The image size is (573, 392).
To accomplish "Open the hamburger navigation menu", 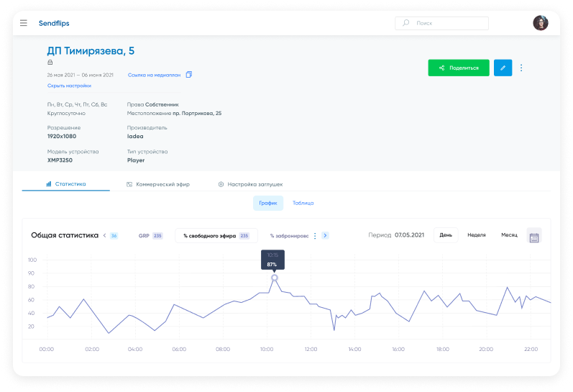I will pyautogui.click(x=24, y=23).
